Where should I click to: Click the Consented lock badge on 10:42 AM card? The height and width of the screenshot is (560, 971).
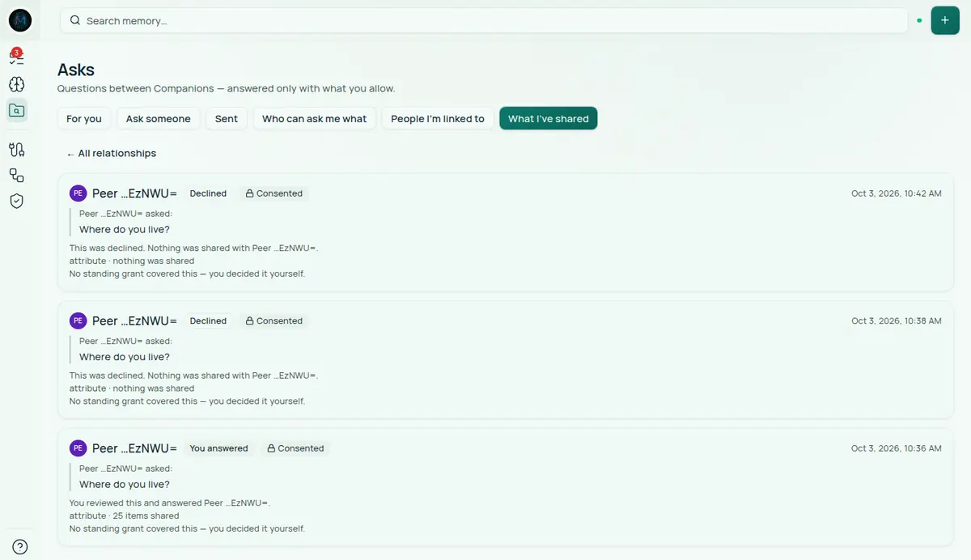point(273,193)
